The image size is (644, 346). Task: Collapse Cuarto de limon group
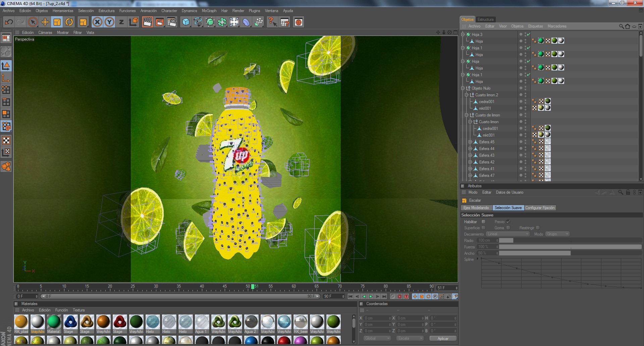click(467, 115)
